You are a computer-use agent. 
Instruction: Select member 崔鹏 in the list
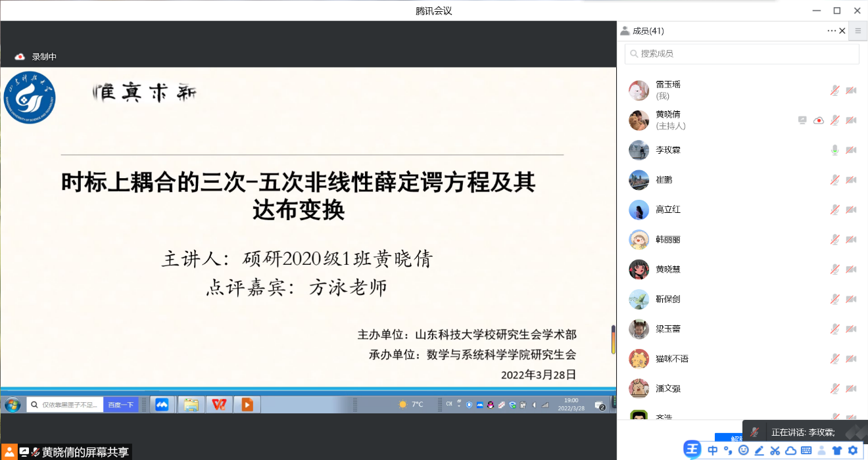[x=664, y=180]
